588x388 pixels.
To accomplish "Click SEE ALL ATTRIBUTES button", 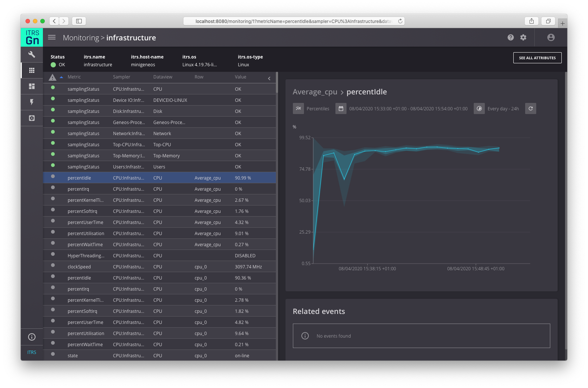I will tap(537, 58).
